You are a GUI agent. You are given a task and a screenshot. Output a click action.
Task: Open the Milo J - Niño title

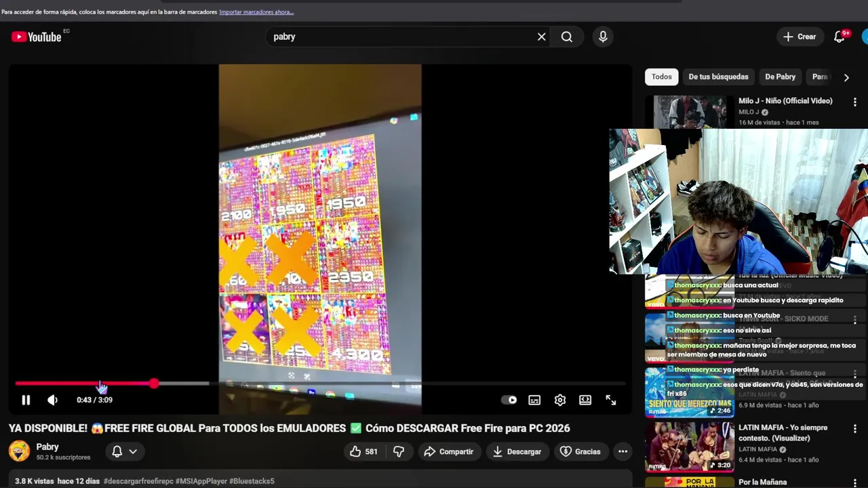click(x=785, y=101)
